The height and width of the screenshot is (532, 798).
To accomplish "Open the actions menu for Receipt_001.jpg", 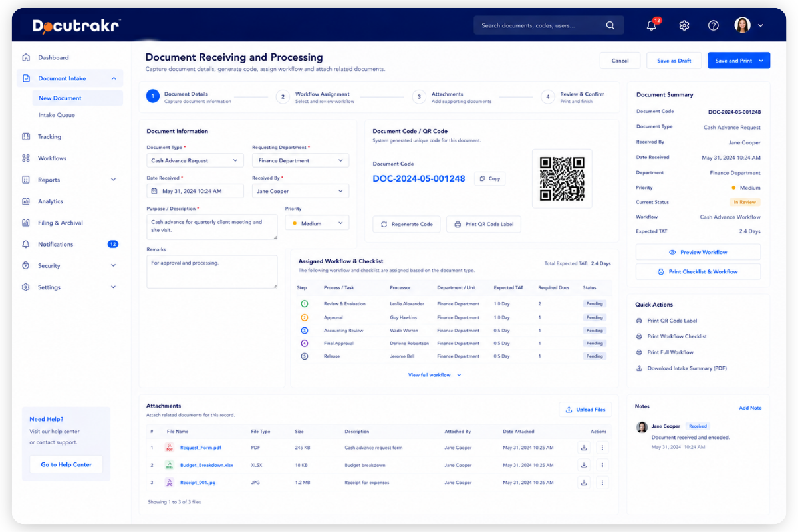I will 602,483.
